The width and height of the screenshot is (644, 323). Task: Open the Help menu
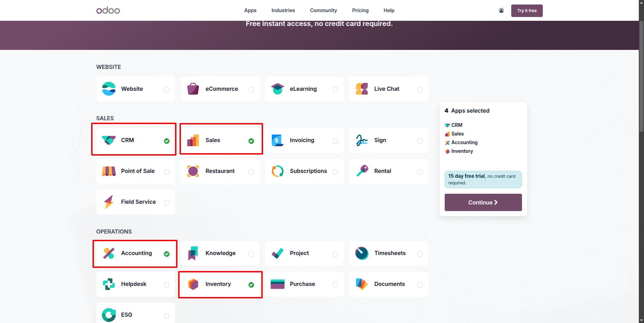tap(389, 10)
